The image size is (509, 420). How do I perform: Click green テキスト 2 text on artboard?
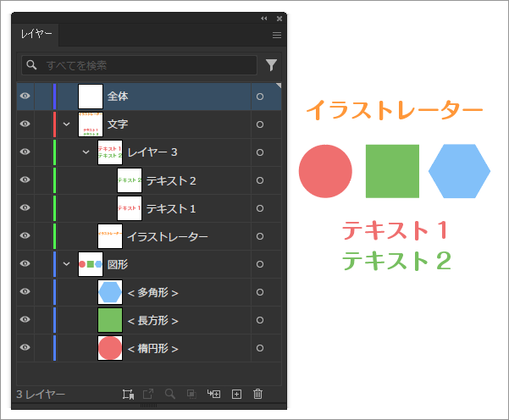396,261
